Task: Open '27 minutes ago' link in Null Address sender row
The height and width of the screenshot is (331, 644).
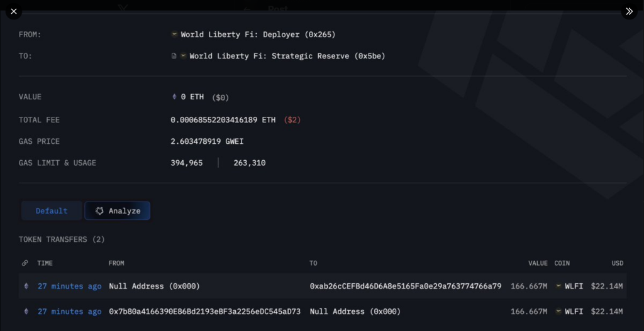Action: (69, 286)
